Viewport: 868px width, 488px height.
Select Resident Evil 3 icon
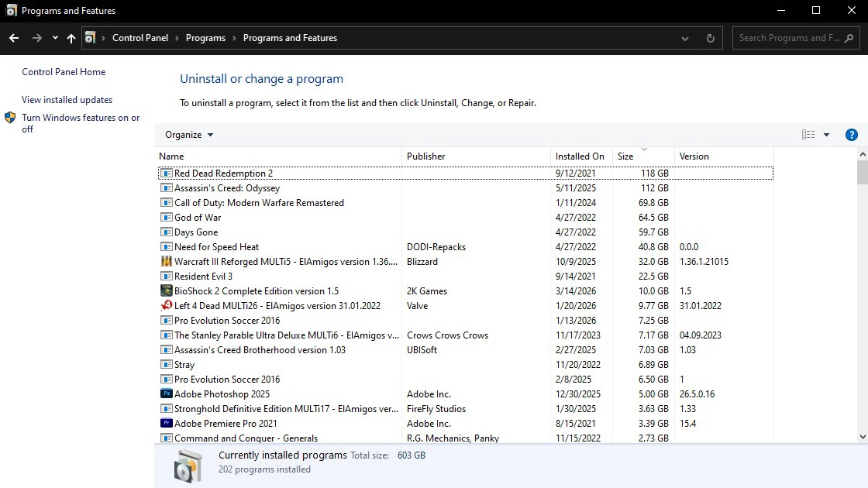click(166, 276)
